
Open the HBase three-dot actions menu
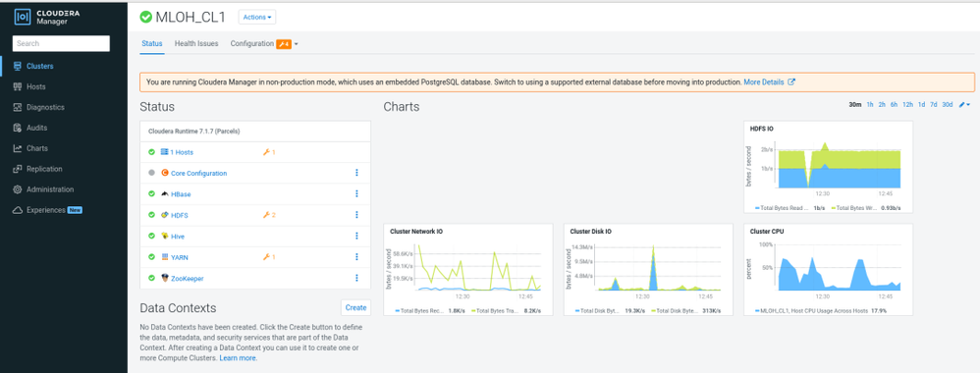coord(356,193)
